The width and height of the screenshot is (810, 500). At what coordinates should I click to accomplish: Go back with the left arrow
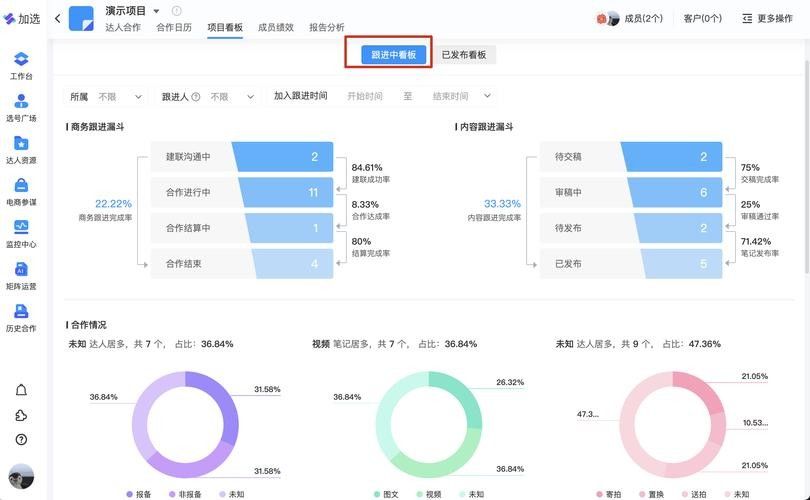coord(57,19)
